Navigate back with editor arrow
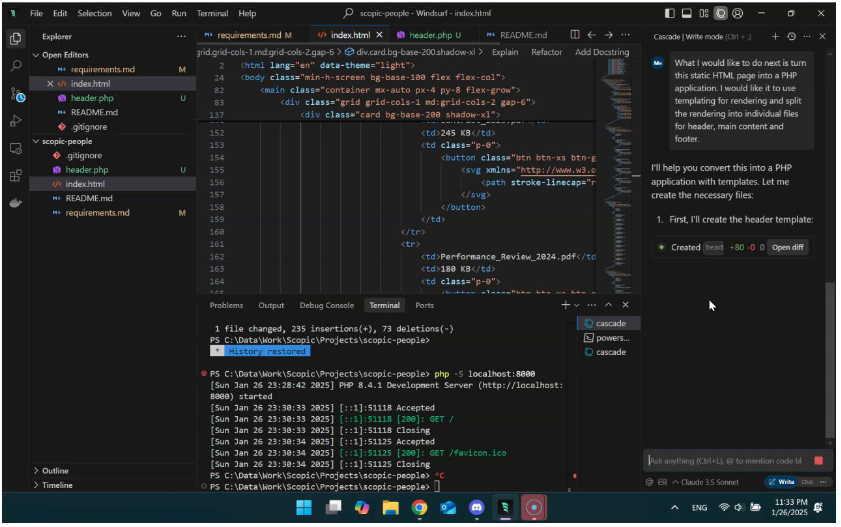The width and height of the screenshot is (841, 527). (592, 35)
